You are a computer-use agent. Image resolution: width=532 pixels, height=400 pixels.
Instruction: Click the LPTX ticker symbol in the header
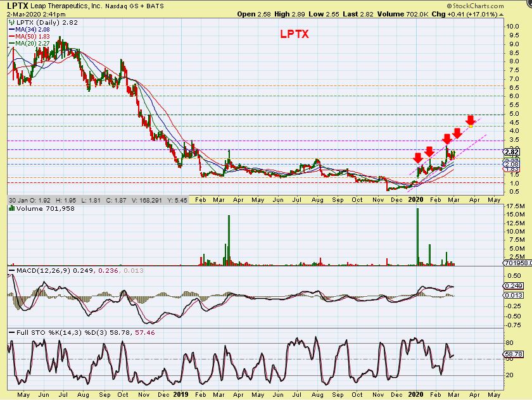pos(17,6)
